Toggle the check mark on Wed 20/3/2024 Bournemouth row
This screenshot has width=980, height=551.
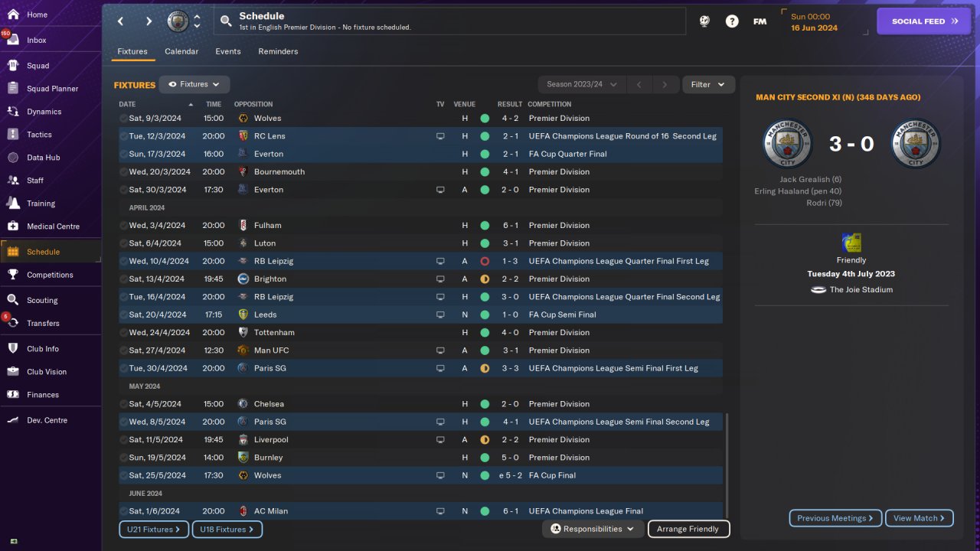point(123,172)
